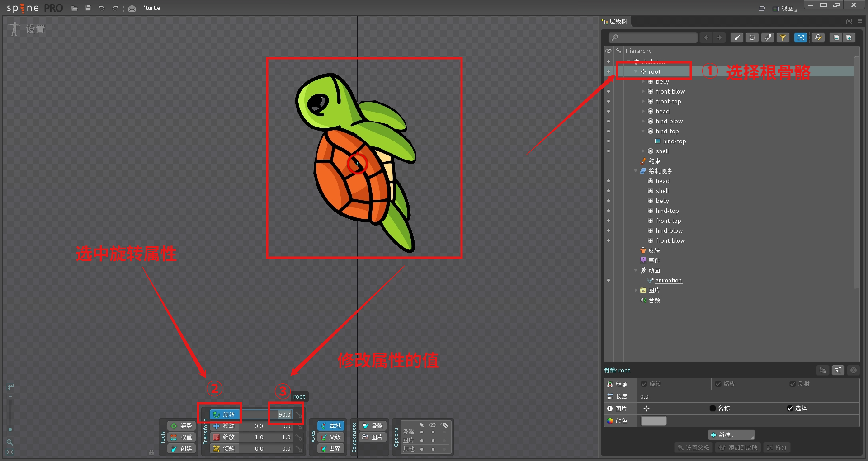Collapse all tree nodes icon
Viewport: 868px width, 461px height.
coord(836,38)
